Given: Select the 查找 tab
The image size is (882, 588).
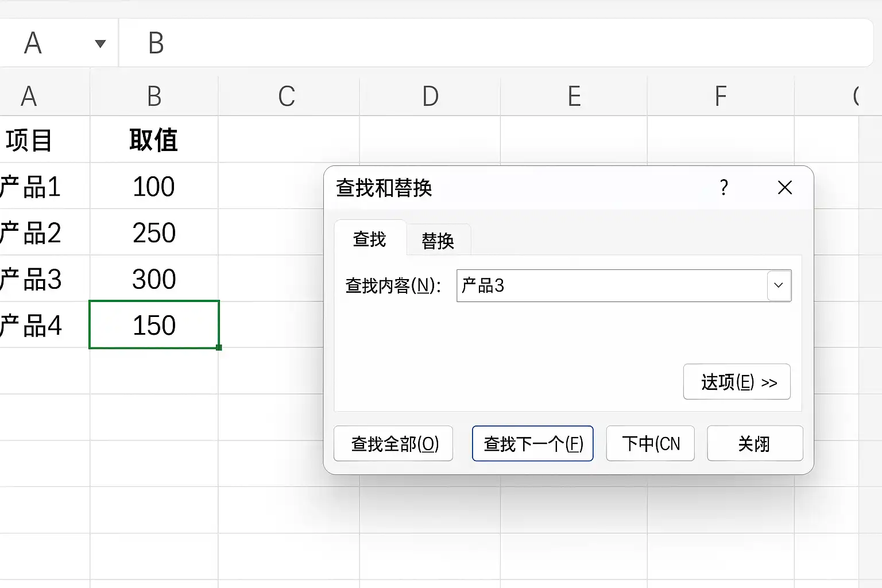Looking at the screenshot, I should 370,239.
